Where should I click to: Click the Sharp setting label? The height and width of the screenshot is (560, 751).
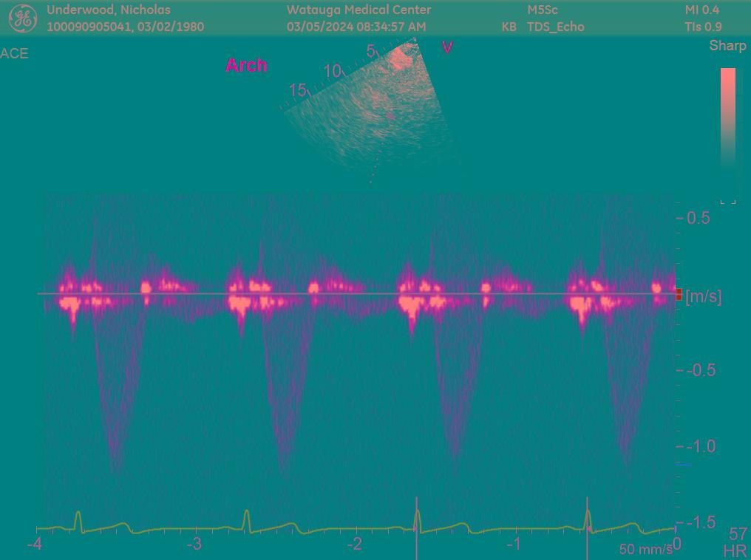click(x=727, y=46)
